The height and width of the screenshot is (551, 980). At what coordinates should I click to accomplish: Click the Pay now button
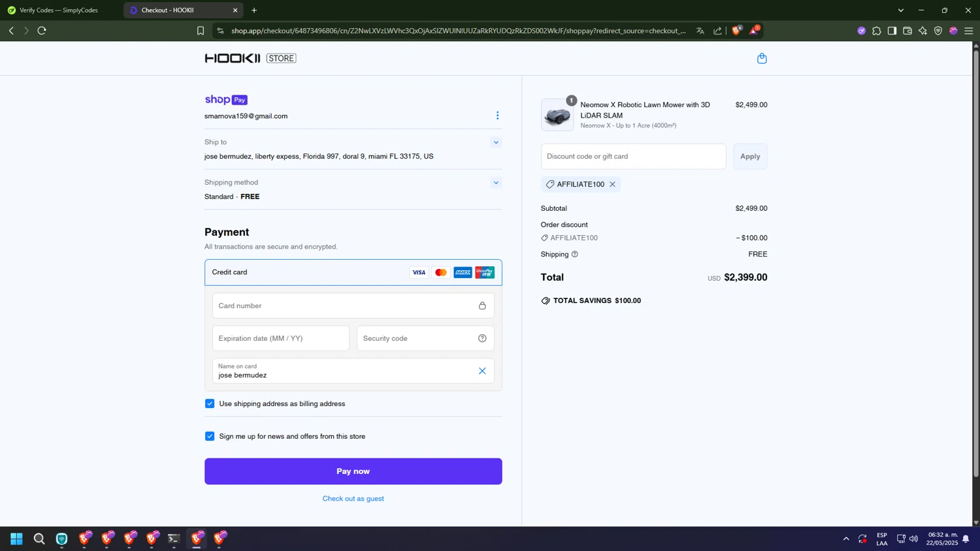point(353,471)
